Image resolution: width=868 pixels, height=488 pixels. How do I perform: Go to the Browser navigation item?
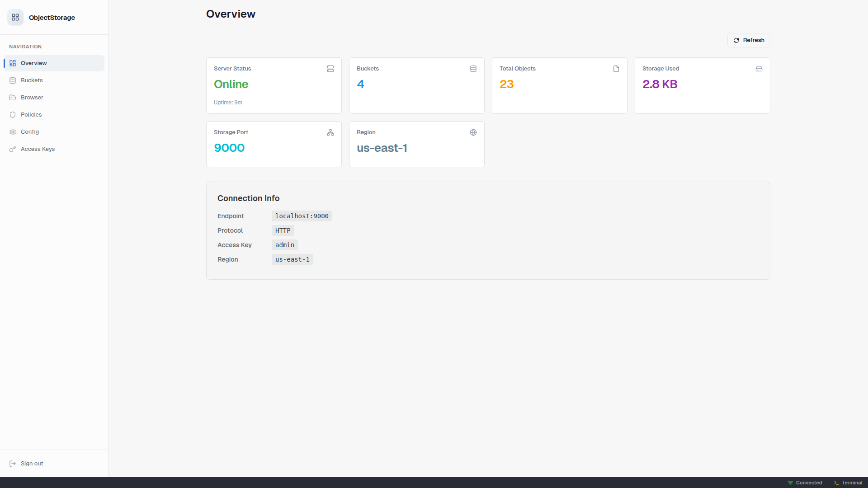[x=32, y=98]
